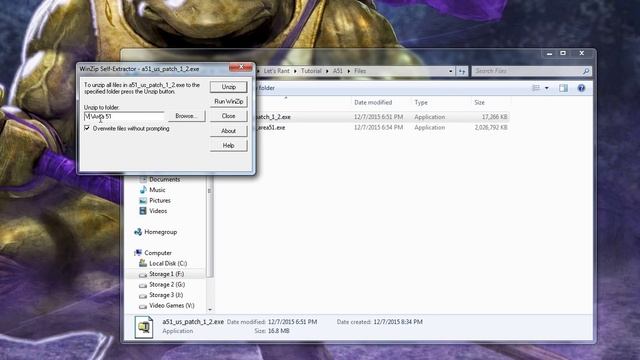Open Documents in navigation pane

pos(164,179)
